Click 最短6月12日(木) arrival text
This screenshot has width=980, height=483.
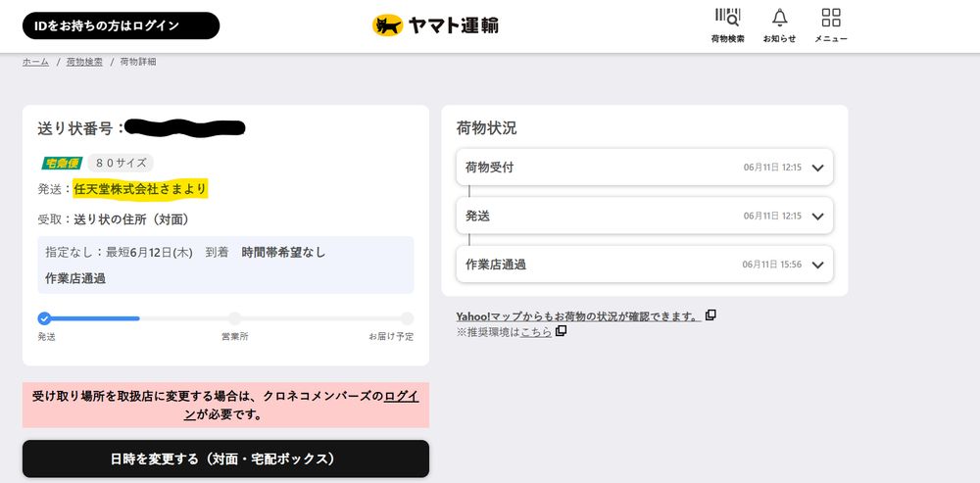click(x=149, y=253)
